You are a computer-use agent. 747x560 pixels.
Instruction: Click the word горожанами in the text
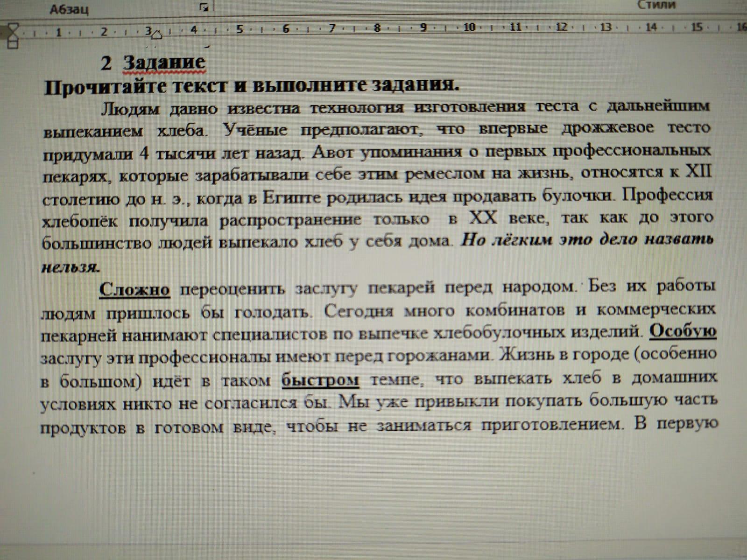click(x=440, y=357)
